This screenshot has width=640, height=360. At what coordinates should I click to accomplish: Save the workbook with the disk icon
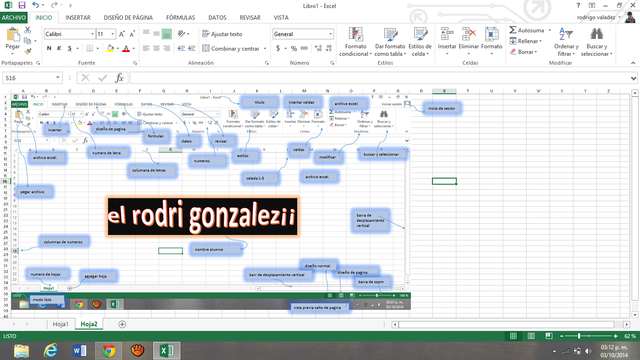[x=22, y=5]
